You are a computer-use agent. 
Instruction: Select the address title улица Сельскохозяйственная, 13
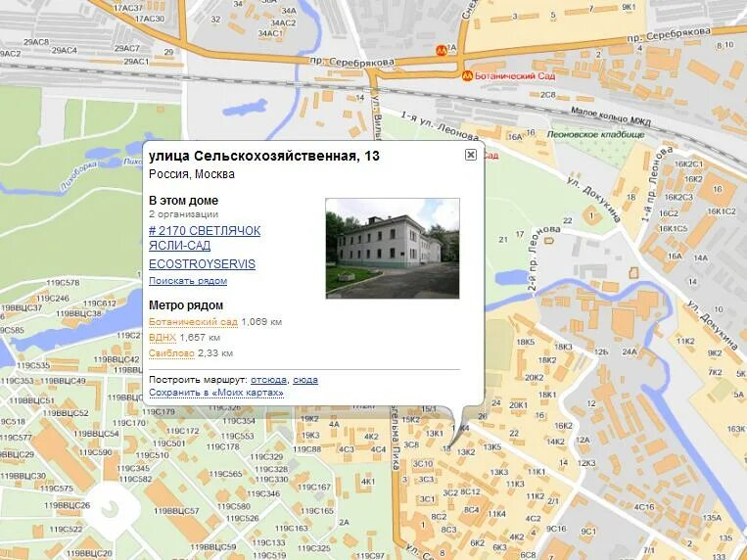(264, 156)
